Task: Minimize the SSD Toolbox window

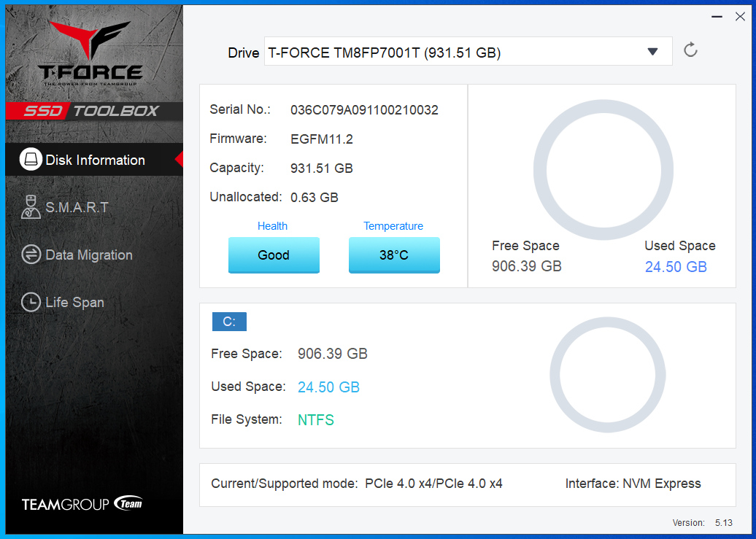Action: point(716,17)
